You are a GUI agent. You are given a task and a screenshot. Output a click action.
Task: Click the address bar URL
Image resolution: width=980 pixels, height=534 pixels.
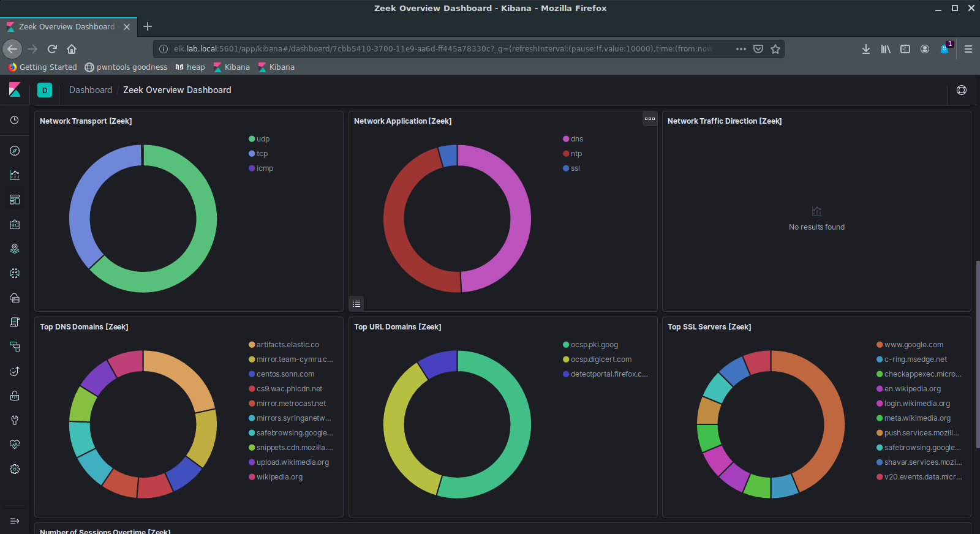[443, 49]
